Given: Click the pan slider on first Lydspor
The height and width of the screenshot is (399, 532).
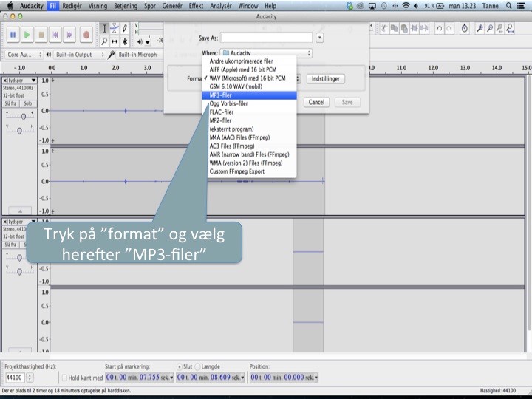Looking at the screenshot, I should point(19,131).
